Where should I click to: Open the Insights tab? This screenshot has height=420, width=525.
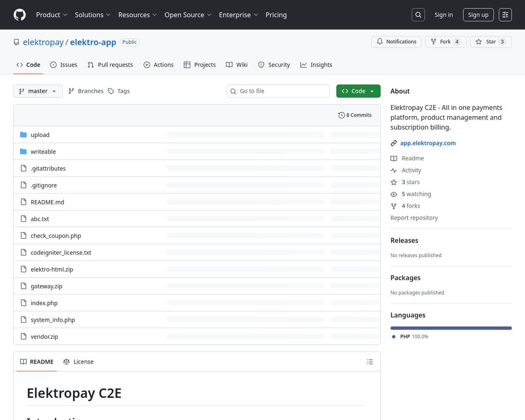pyautogui.click(x=316, y=65)
